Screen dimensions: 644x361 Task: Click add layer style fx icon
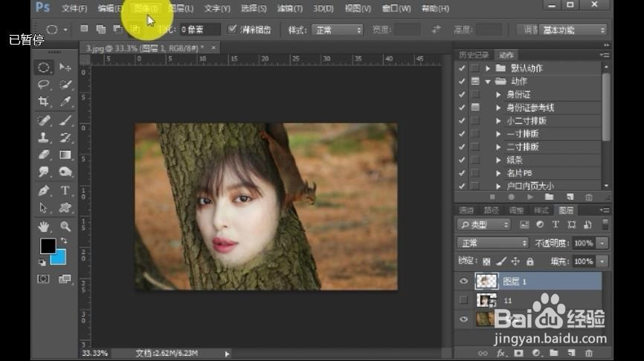500,353
